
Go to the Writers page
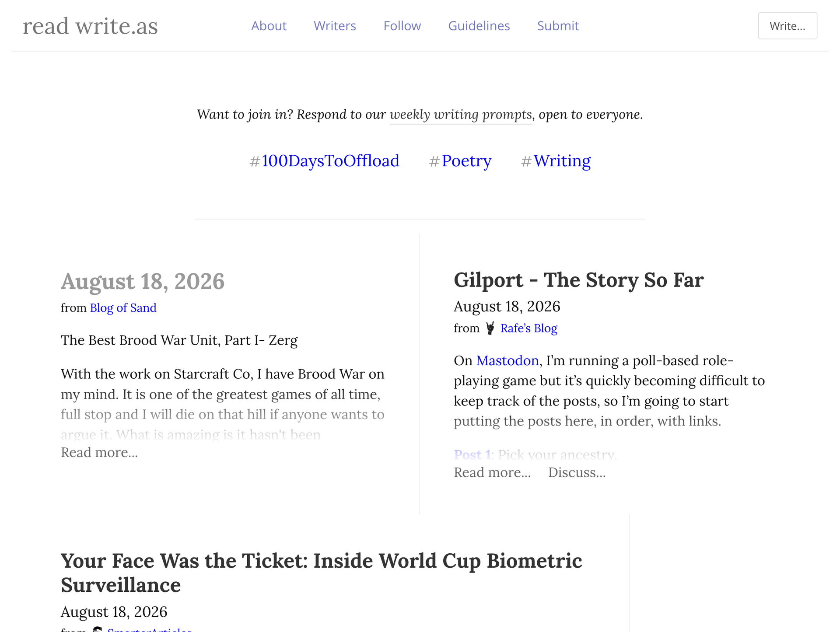pyautogui.click(x=335, y=26)
